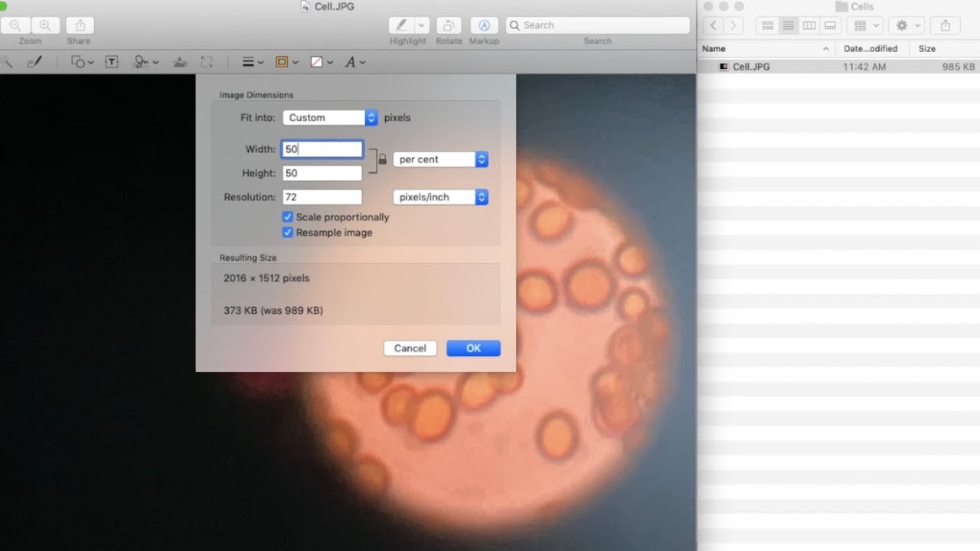Sort Finder list by Name column
The width and height of the screenshot is (980, 551).
(x=766, y=48)
